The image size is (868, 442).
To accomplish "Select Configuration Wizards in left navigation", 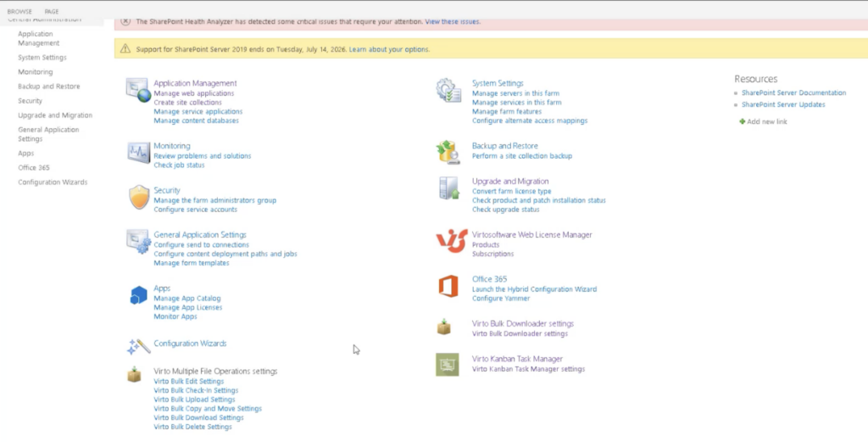I will [53, 182].
